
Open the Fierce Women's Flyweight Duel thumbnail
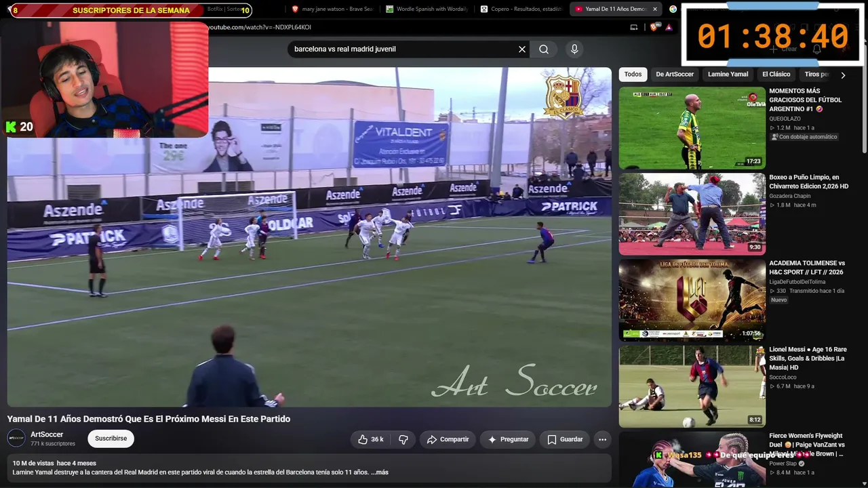click(x=692, y=460)
